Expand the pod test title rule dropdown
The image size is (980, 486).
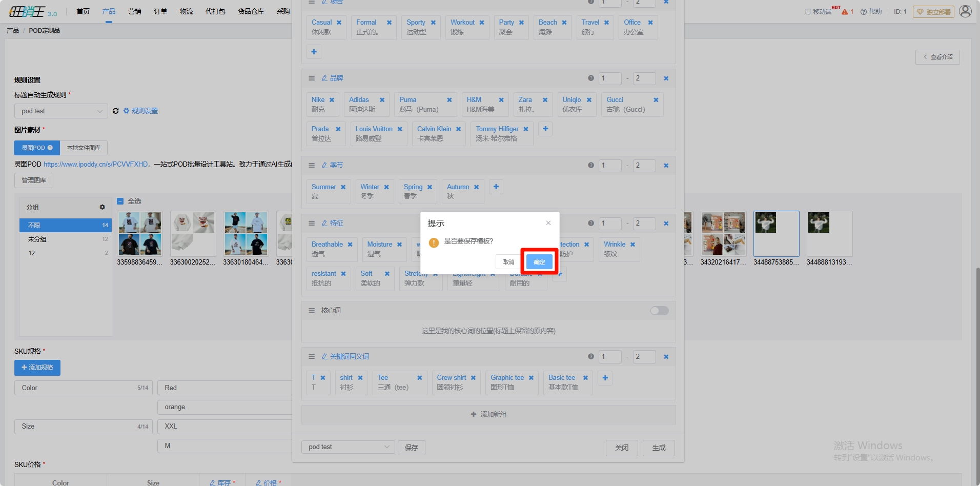pyautogui.click(x=61, y=111)
